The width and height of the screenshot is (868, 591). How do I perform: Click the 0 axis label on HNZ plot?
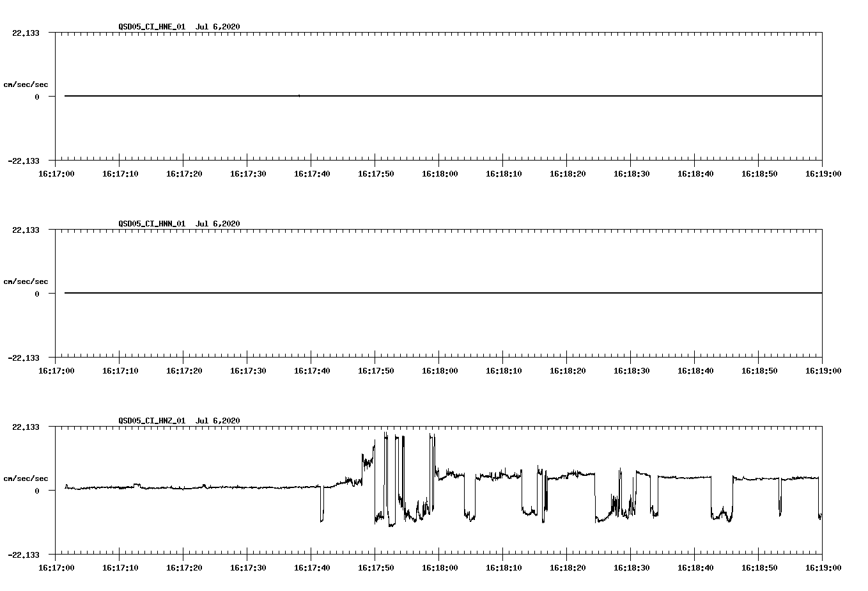[x=37, y=491]
